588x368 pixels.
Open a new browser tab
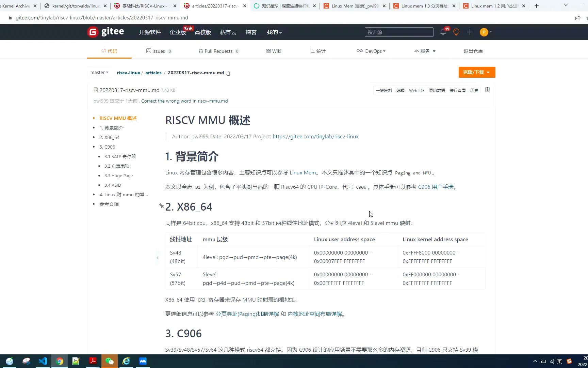[x=537, y=6]
